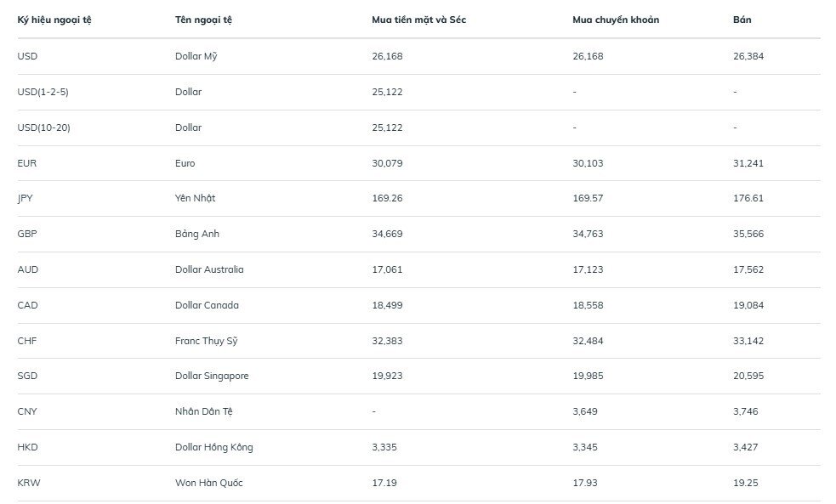Click the CHF cash buying rate 32,383

point(387,341)
